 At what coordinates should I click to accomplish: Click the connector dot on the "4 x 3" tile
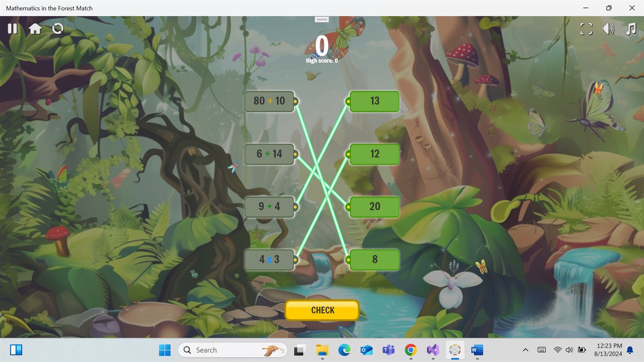coord(295,259)
